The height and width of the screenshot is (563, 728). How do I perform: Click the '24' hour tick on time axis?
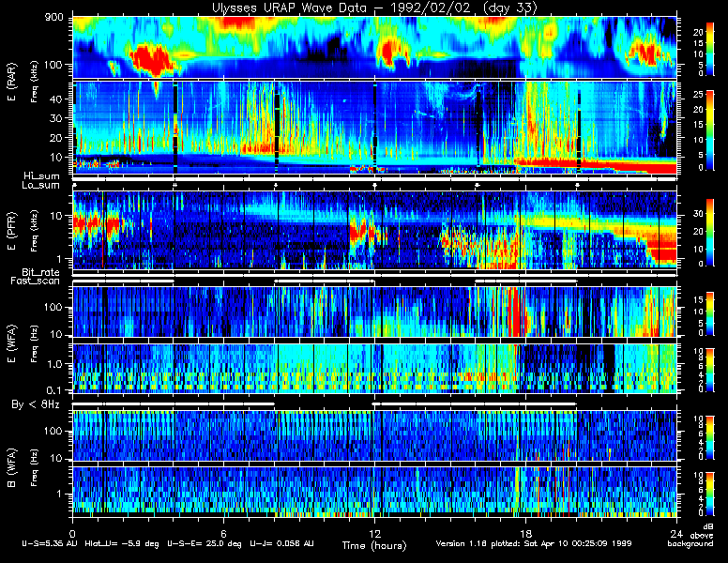(x=676, y=533)
